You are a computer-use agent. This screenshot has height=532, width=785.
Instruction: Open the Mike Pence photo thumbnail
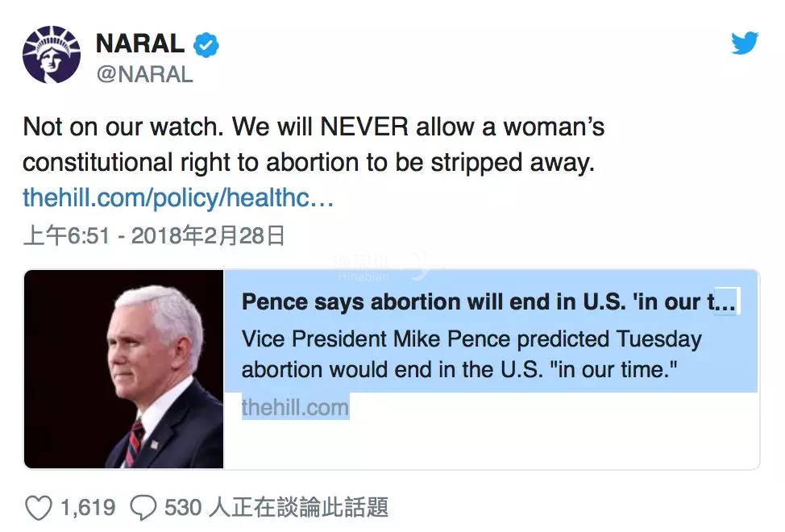point(124,369)
